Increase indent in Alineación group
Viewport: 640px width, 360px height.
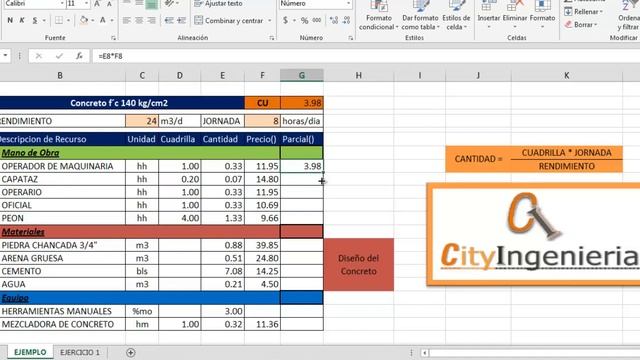pyautogui.click(x=182, y=20)
